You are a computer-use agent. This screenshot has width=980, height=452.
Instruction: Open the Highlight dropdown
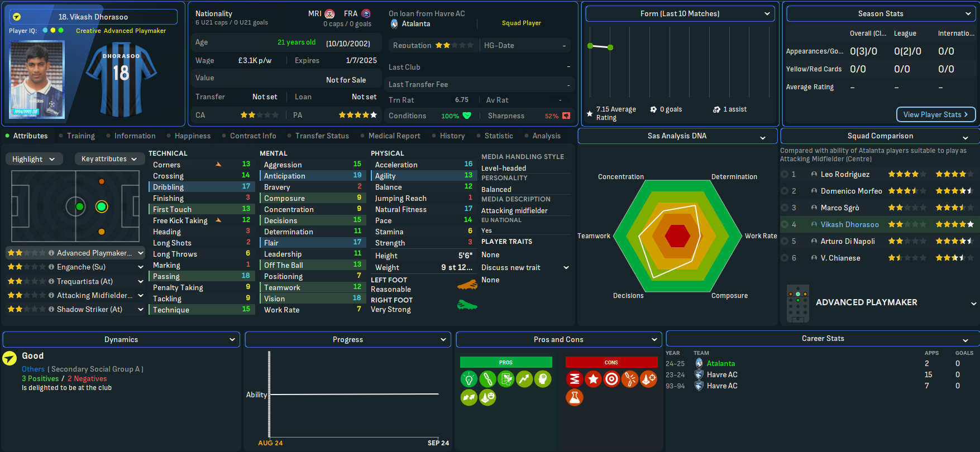pos(34,159)
